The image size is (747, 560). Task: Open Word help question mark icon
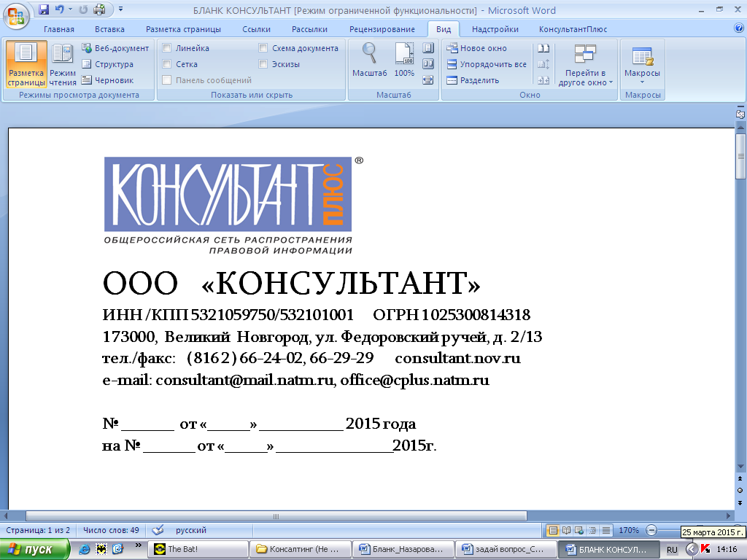click(739, 28)
